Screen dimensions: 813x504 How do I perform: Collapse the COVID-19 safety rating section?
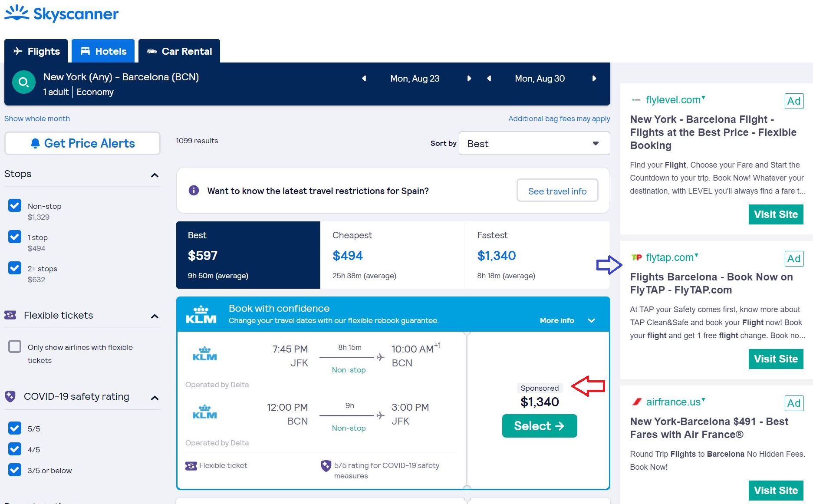tap(155, 398)
